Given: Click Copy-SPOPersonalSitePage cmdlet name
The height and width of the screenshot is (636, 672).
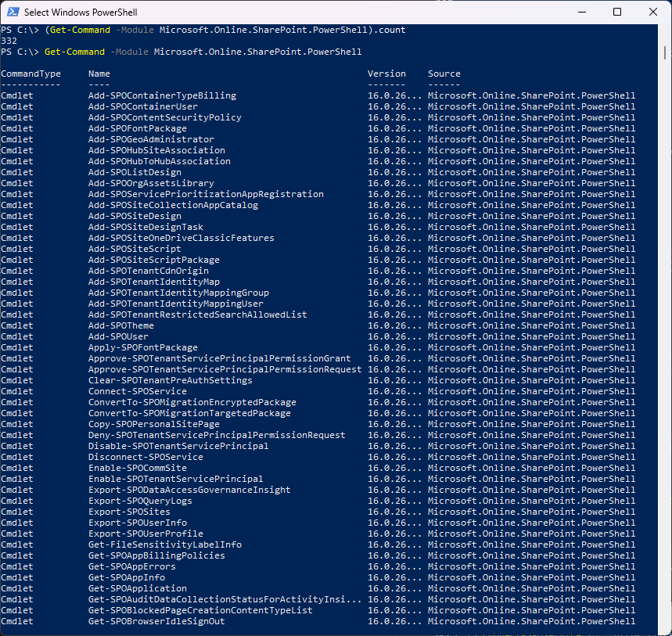Looking at the screenshot, I should click(x=154, y=424).
